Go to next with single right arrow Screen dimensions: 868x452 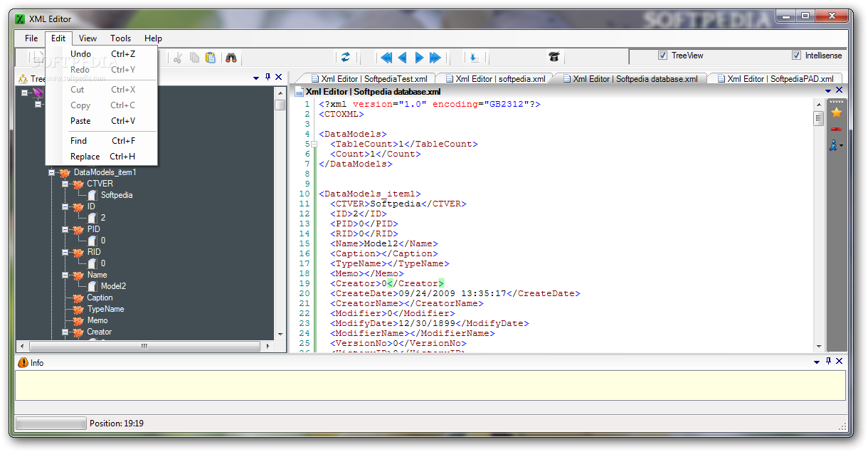point(419,57)
